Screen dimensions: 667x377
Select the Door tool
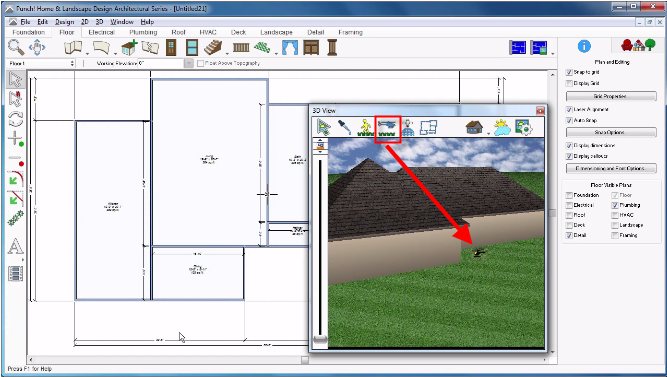171,47
